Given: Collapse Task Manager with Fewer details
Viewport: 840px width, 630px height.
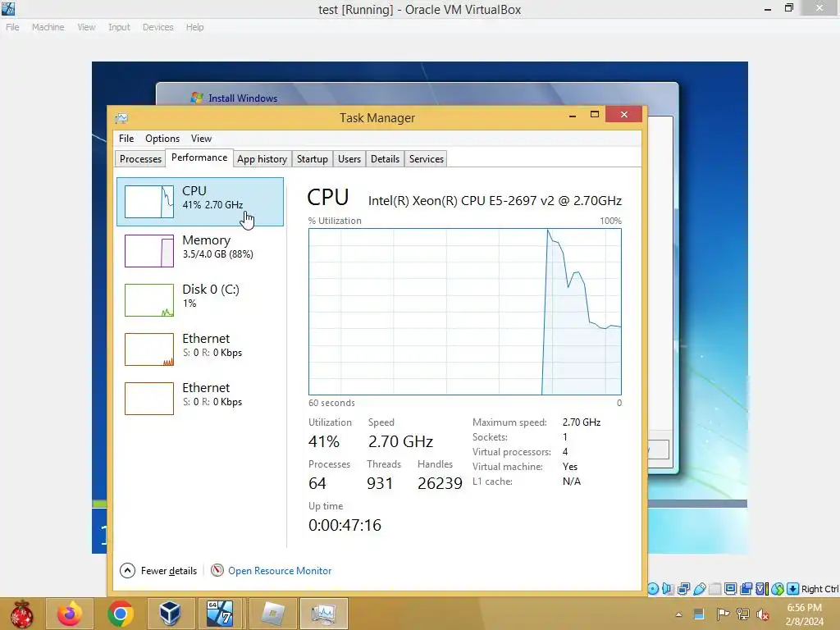Looking at the screenshot, I should tap(158, 571).
